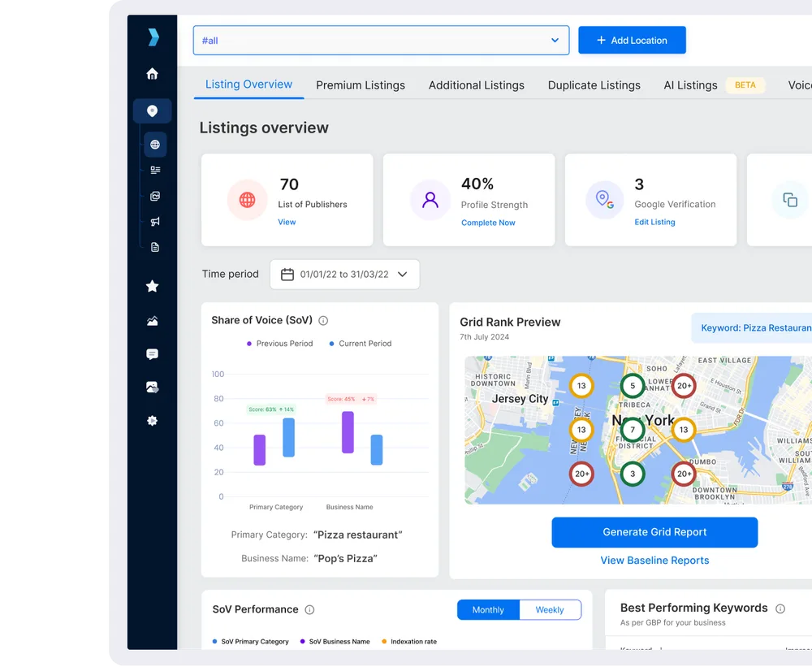Click the app logo in the sidebar

pos(153,37)
